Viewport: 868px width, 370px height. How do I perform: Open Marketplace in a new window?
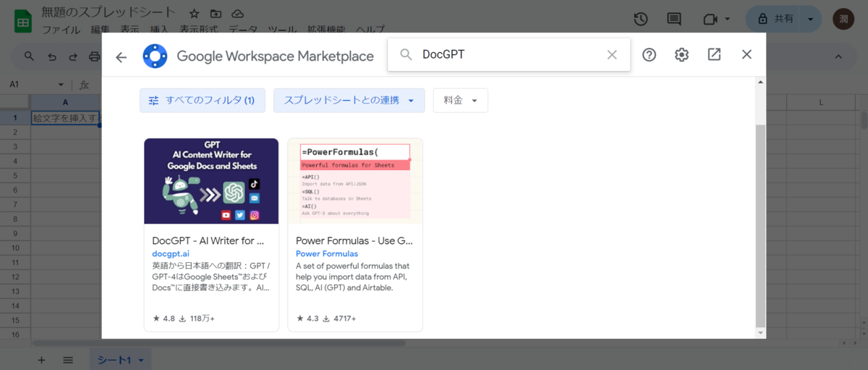tap(714, 54)
